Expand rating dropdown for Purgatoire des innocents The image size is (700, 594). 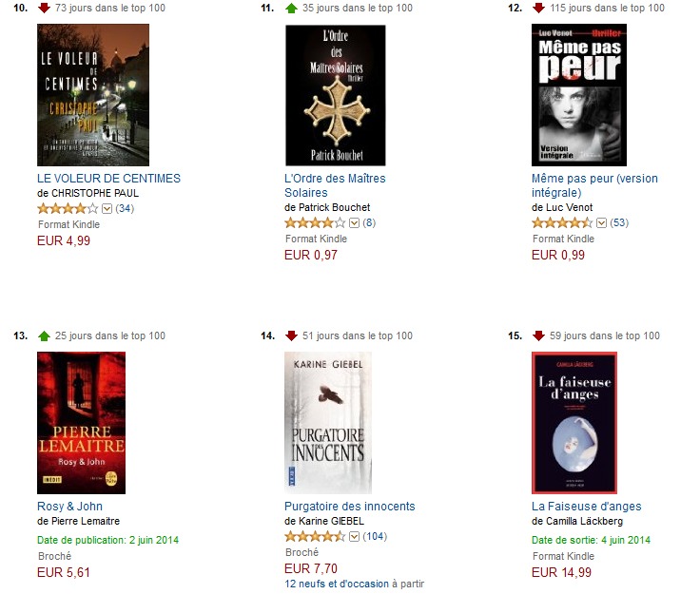pos(354,536)
